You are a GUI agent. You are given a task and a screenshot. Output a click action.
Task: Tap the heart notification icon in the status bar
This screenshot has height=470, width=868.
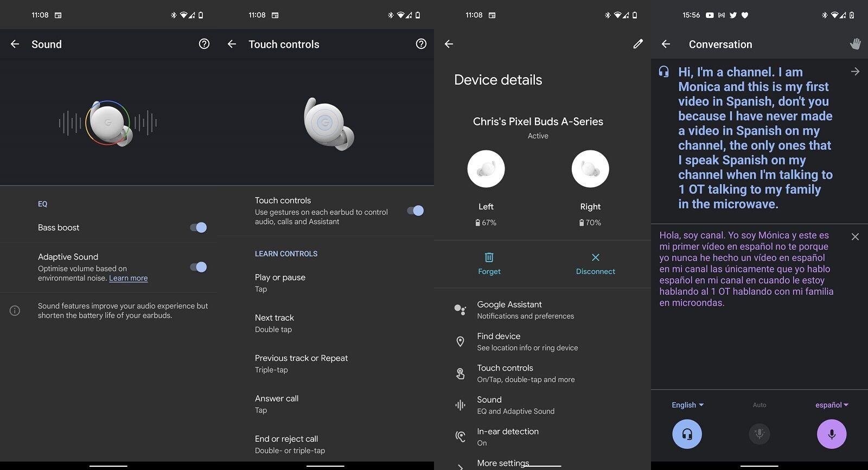coord(745,15)
